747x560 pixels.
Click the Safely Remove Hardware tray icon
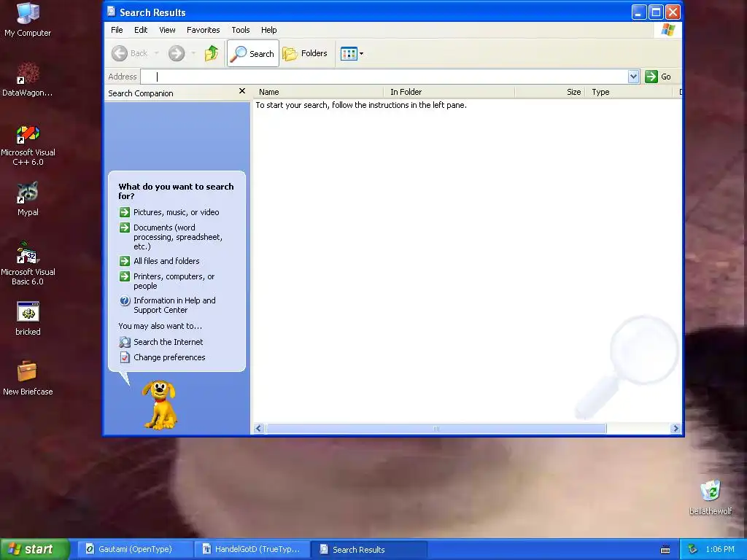point(693,549)
